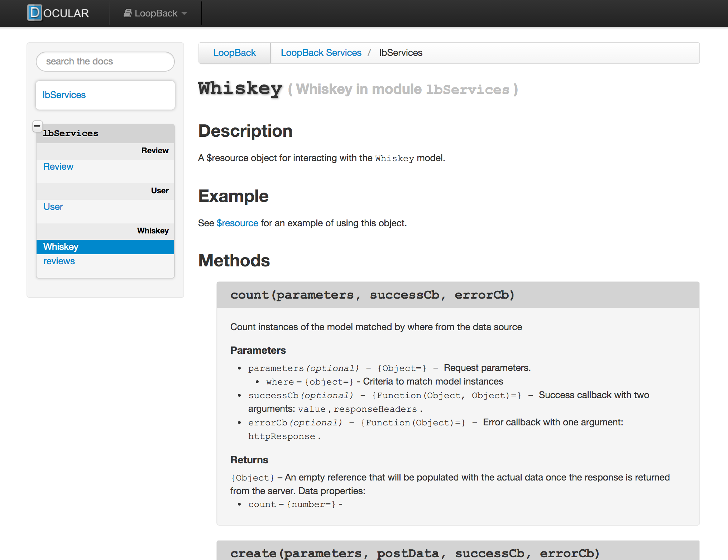Follow the $resource link in Example
The height and width of the screenshot is (560, 728).
(x=237, y=223)
